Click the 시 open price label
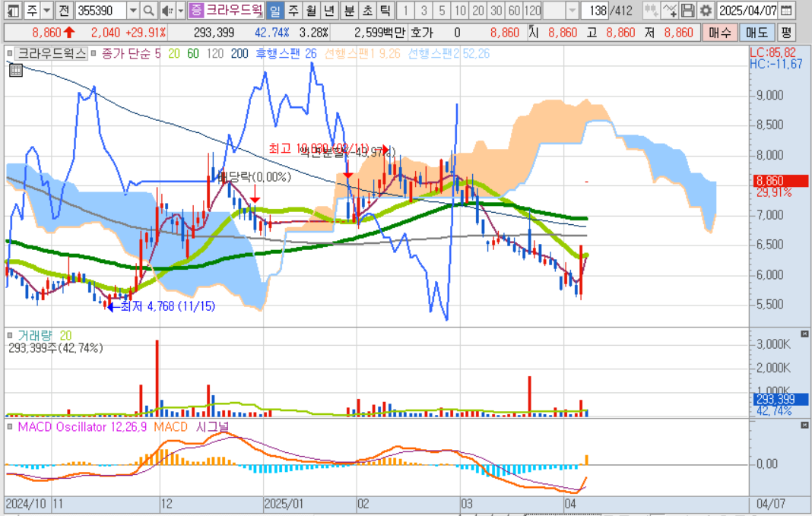This screenshot has height=516, width=812. pyautogui.click(x=534, y=33)
